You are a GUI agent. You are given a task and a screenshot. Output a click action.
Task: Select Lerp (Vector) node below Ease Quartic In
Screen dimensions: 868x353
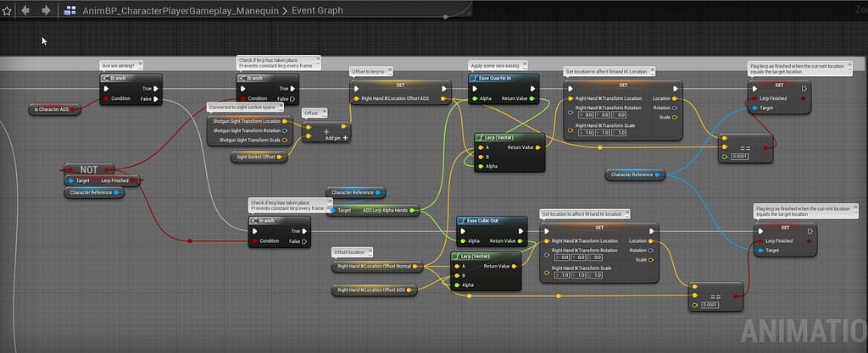point(509,152)
